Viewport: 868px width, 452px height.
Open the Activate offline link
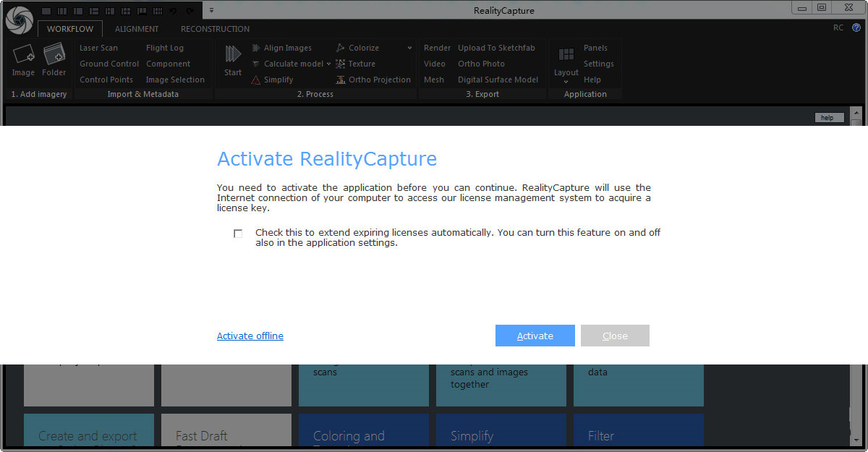tap(250, 336)
